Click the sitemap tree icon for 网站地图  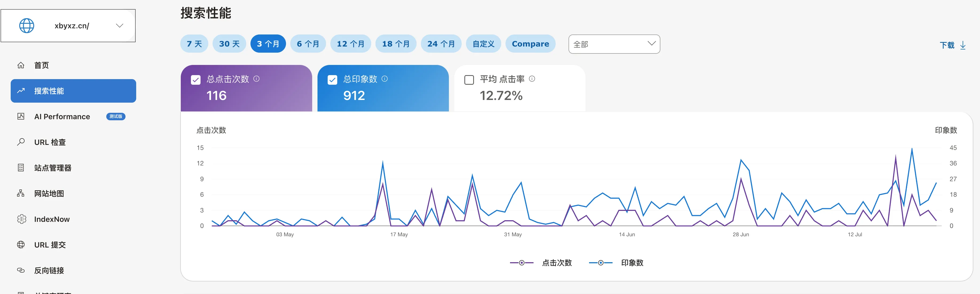(x=21, y=193)
